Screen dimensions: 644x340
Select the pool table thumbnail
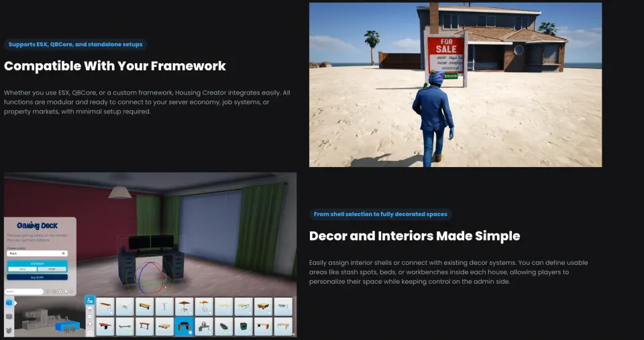(x=263, y=306)
